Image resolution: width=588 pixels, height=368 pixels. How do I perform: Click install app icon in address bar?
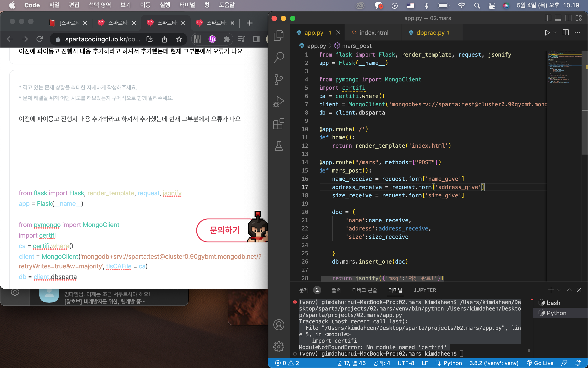point(150,39)
